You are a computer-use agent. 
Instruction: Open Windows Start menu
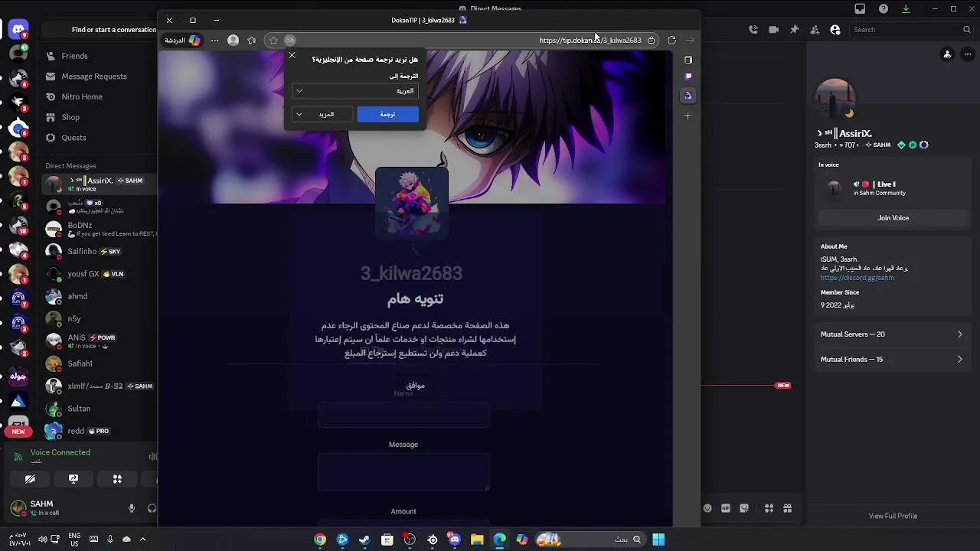pos(658,540)
